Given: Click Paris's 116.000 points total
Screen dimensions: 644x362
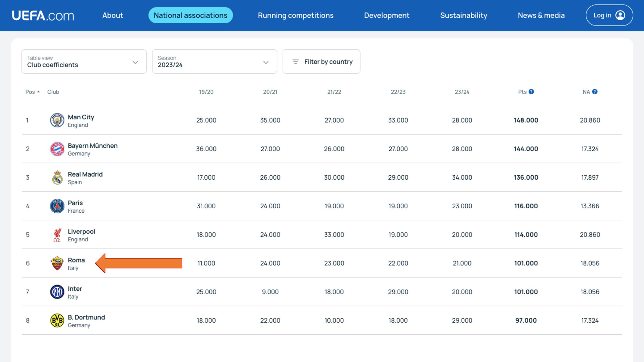Looking at the screenshot, I should (x=526, y=206).
